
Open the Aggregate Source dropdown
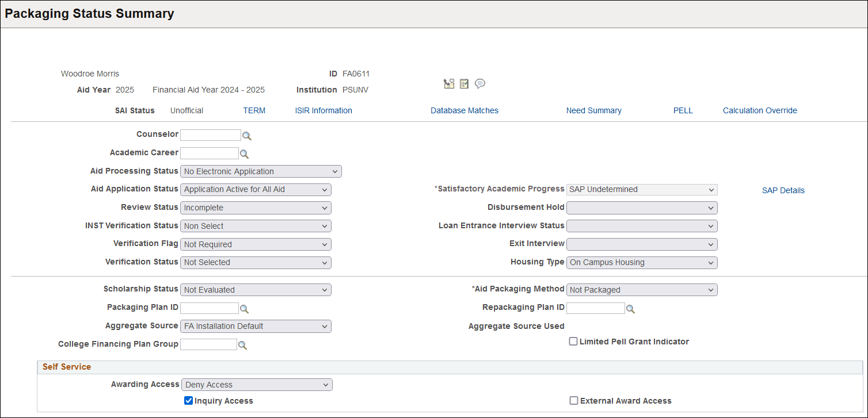(256, 326)
